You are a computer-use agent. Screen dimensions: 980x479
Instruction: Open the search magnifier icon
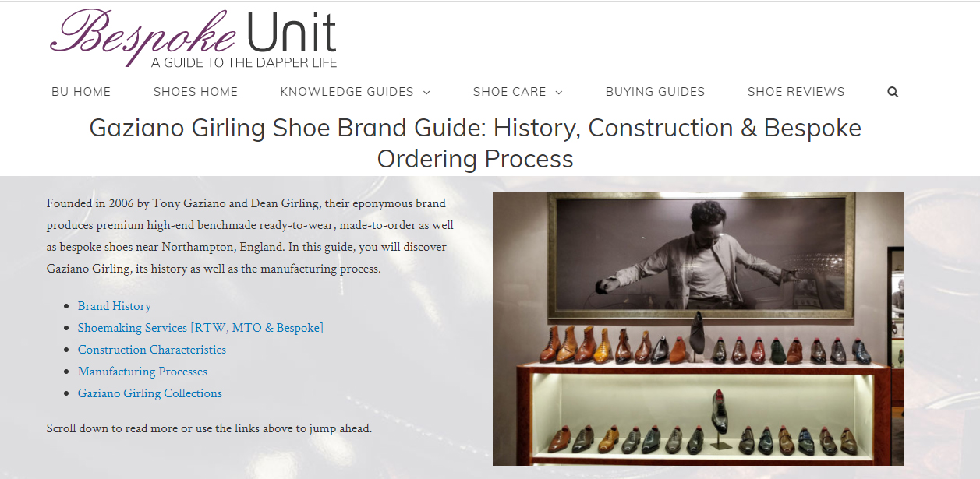(x=893, y=92)
